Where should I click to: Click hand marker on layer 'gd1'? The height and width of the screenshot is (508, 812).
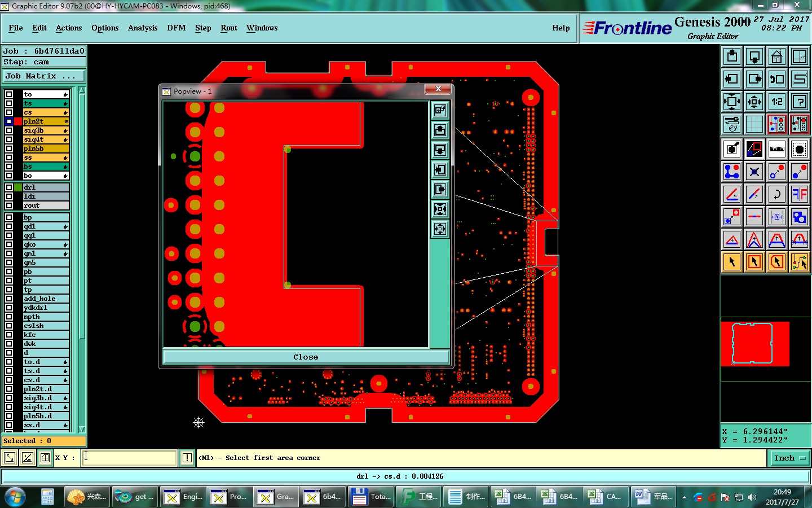[x=65, y=226]
